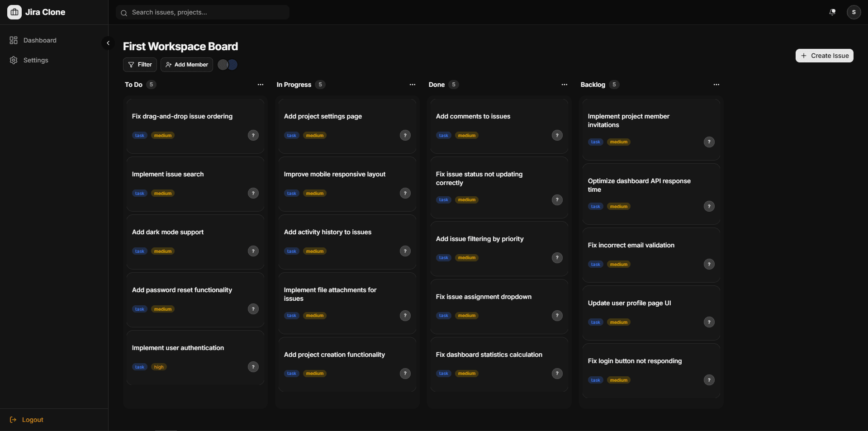
Task: Click assignee icon on Fix login button not responding
Action: (x=709, y=380)
